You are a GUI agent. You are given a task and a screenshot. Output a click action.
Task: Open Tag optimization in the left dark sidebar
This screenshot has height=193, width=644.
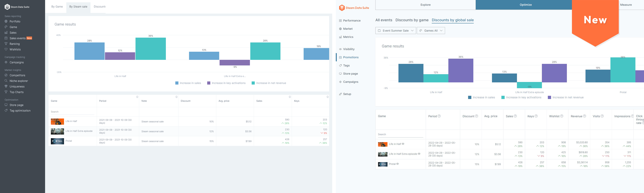[20, 111]
